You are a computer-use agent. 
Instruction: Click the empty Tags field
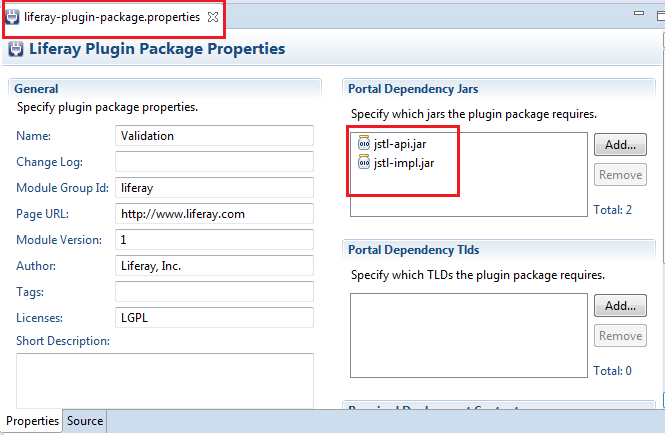214,292
